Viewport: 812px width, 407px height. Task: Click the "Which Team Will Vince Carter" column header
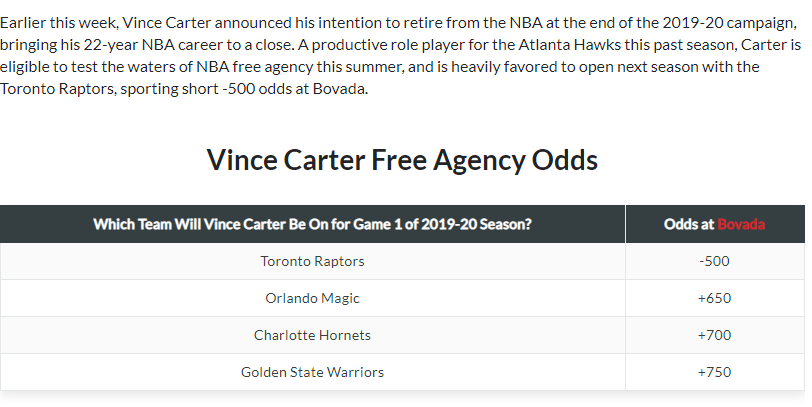312,224
